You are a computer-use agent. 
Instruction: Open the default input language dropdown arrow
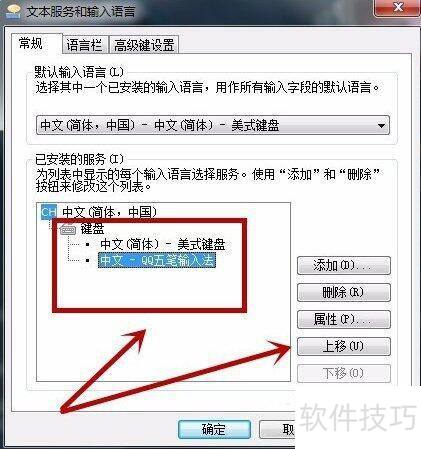pyautogui.click(x=381, y=126)
